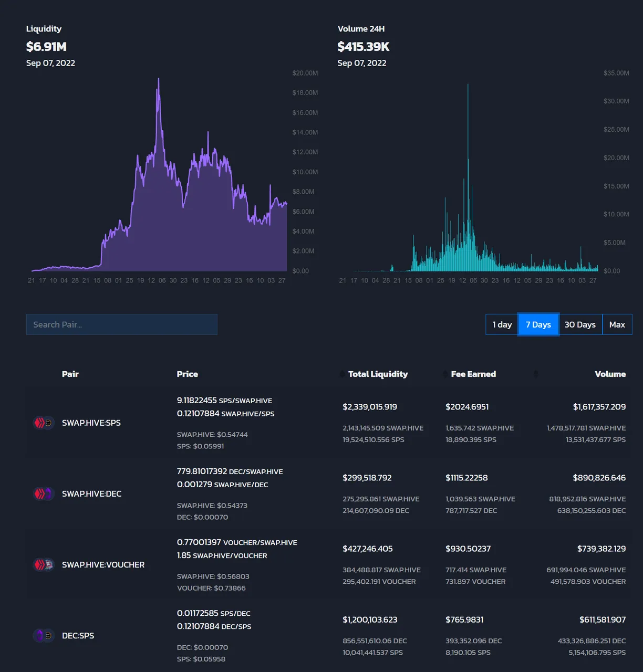
Task: Switch to the 30 Days range
Action: [580, 324]
